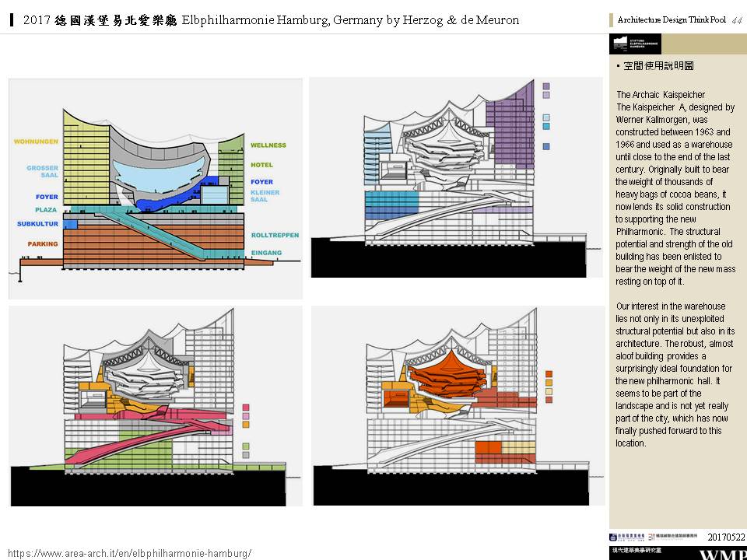Screen dimensions: 747x560
Task: Open the area-arch.it source URL
Action: click(x=129, y=552)
